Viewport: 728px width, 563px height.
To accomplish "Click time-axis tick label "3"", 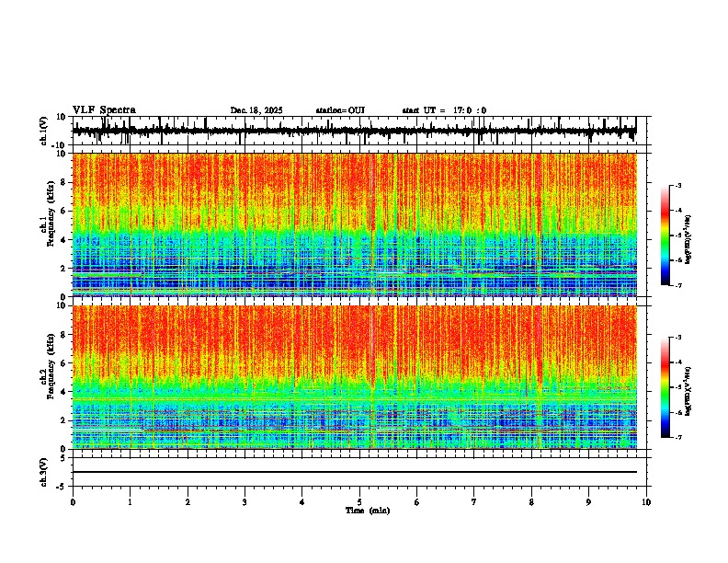I will (245, 502).
